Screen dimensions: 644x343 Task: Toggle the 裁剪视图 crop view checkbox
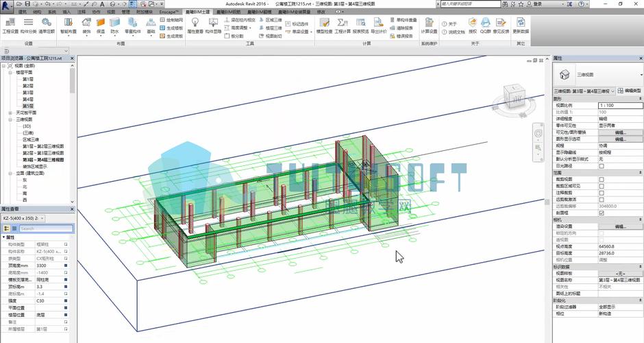[x=602, y=179]
